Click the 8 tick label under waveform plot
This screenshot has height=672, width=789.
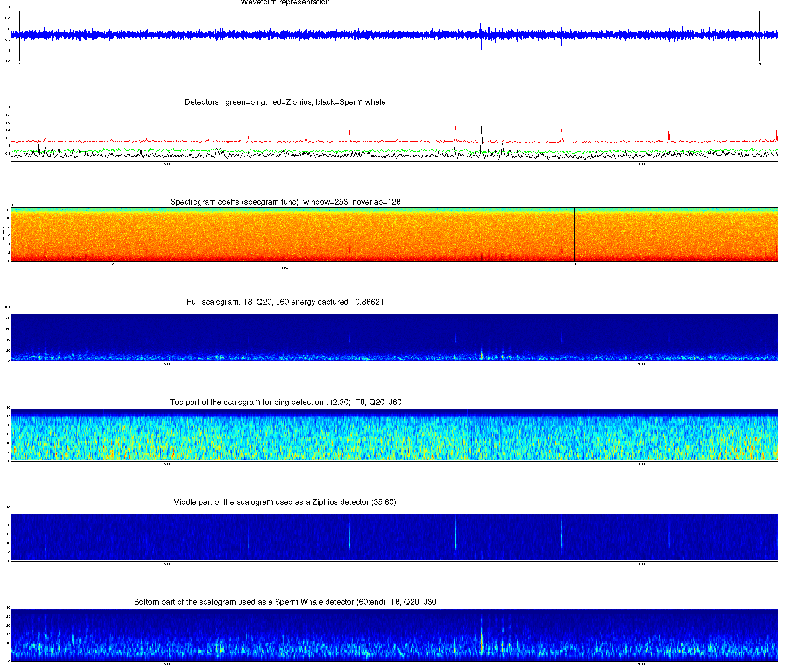(x=759, y=64)
